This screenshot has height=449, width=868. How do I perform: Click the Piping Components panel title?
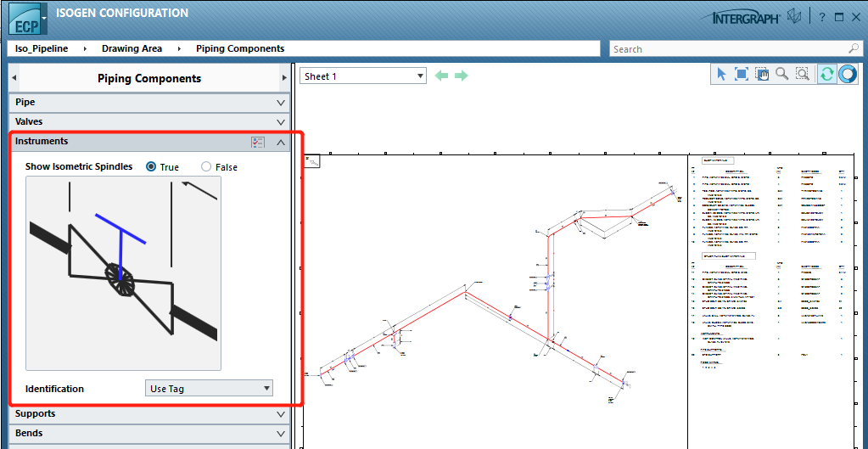[149, 78]
